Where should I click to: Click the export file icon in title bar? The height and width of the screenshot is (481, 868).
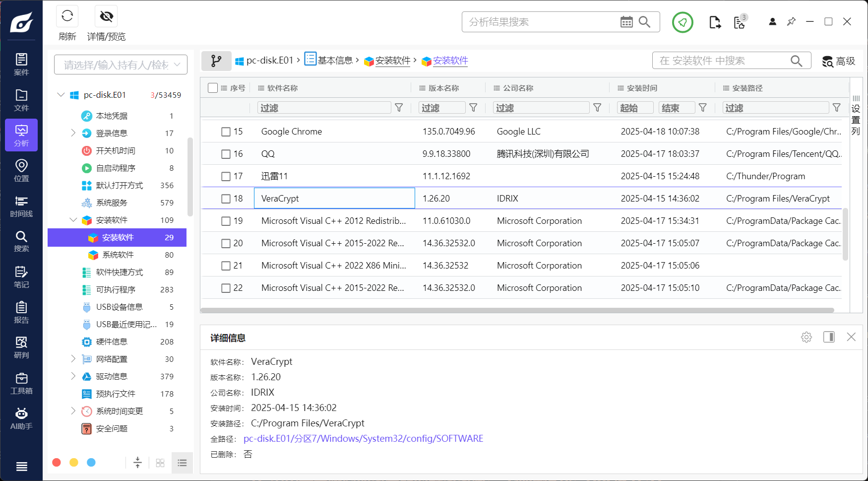coord(715,22)
